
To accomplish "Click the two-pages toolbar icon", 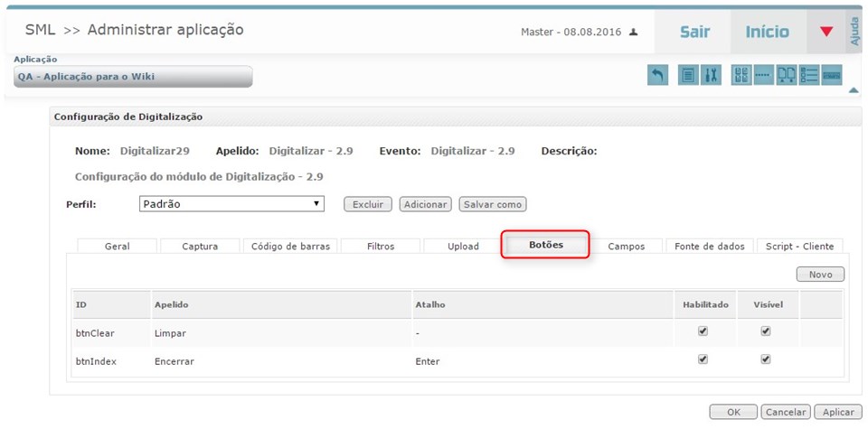I will click(x=787, y=76).
